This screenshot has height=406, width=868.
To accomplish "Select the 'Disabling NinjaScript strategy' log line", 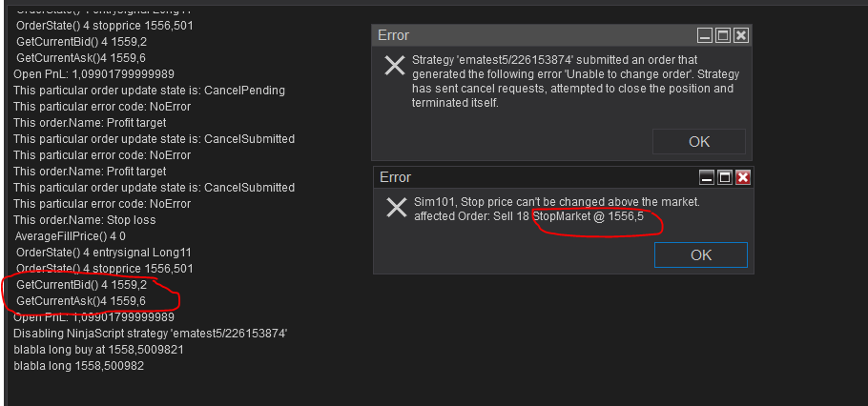I will [151, 334].
